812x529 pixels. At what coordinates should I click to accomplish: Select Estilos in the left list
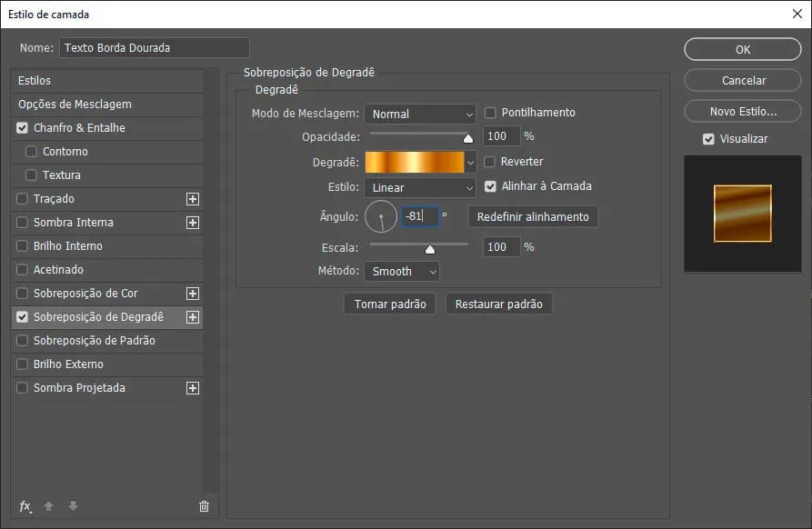tap(107, 81)
